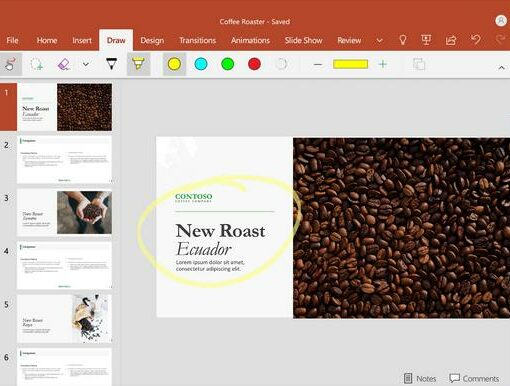
Task: Decrease ink thickness with minus
Action: tap(318, 64)
